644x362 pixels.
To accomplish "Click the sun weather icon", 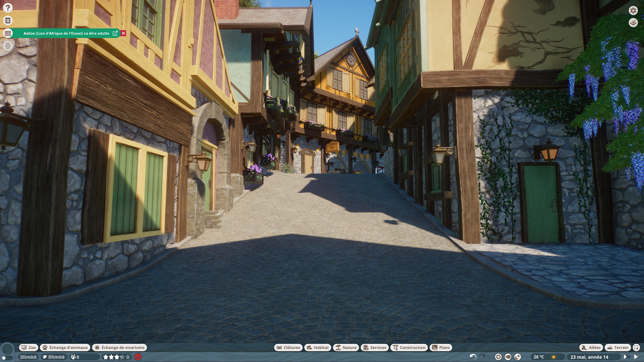I will coord(554,357).
